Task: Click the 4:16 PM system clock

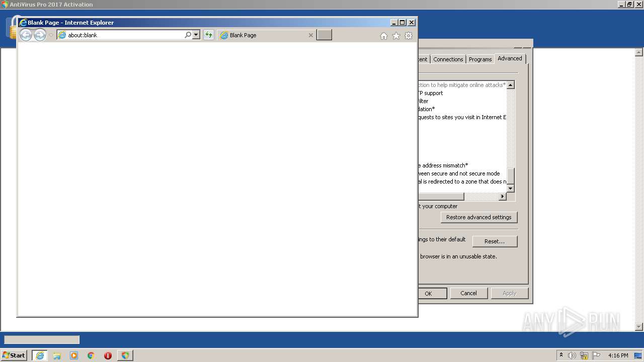Action: 618,355
